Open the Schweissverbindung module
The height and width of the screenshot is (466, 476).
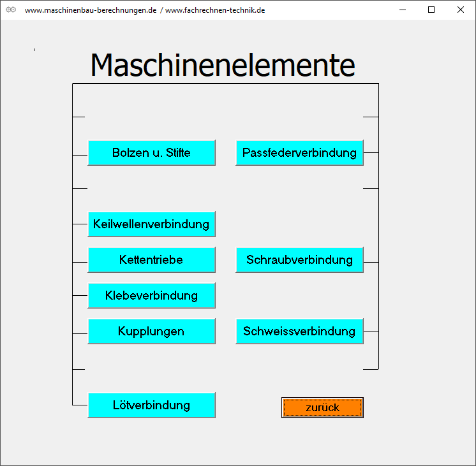click(299, 331)
